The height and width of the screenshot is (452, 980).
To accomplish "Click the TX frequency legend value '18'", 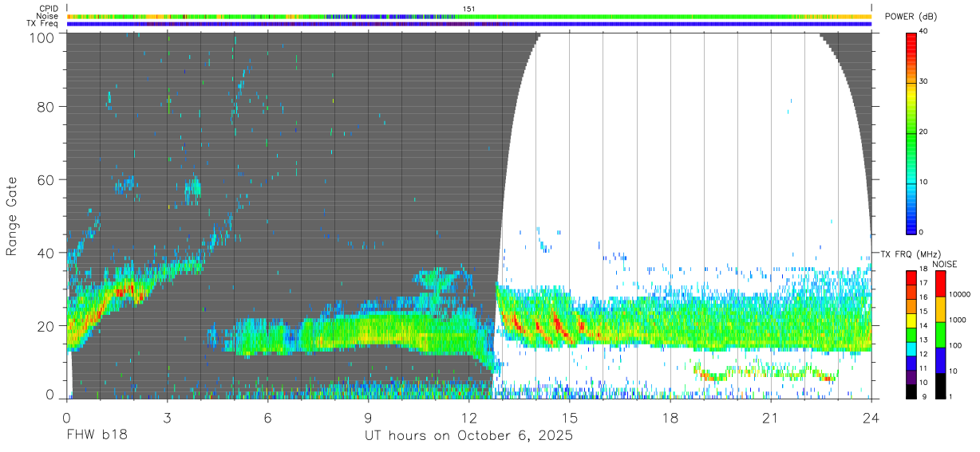I will click(924, 269).
